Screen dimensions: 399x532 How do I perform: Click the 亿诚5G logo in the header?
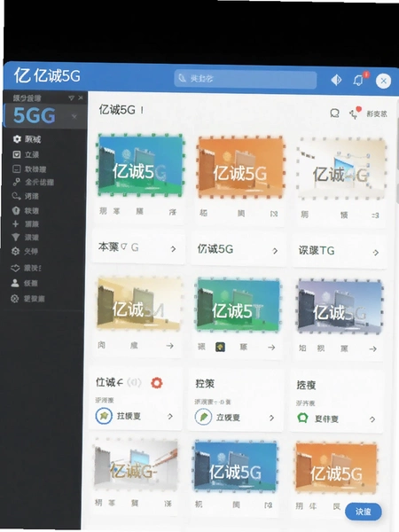point(47,75)
